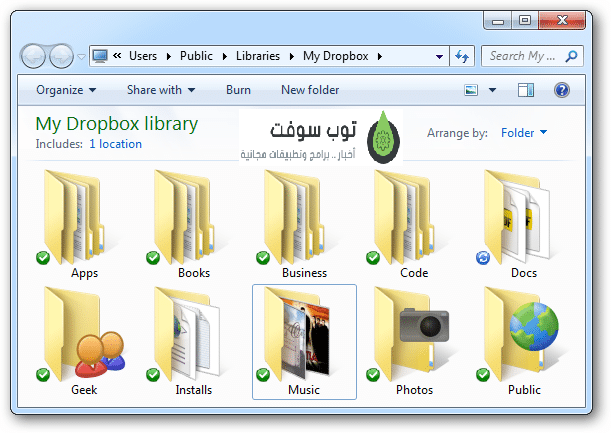Click the Geek folder label
The width and height of the screenshot is (611, 433).
point(84,390)
